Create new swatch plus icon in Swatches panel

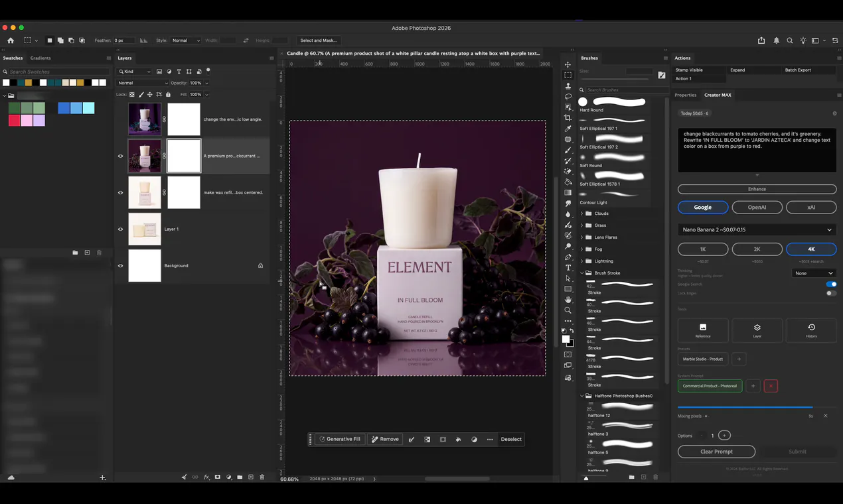87,253
